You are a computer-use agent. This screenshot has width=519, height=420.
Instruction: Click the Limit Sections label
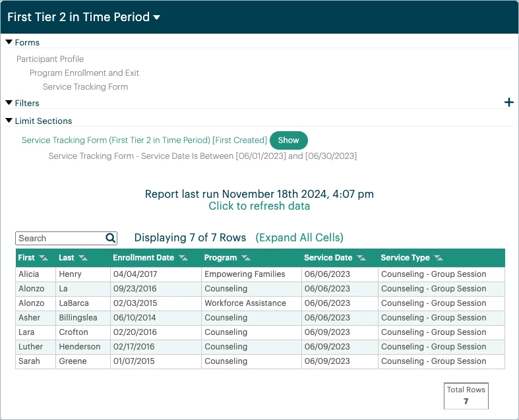[x=44, y=121]
